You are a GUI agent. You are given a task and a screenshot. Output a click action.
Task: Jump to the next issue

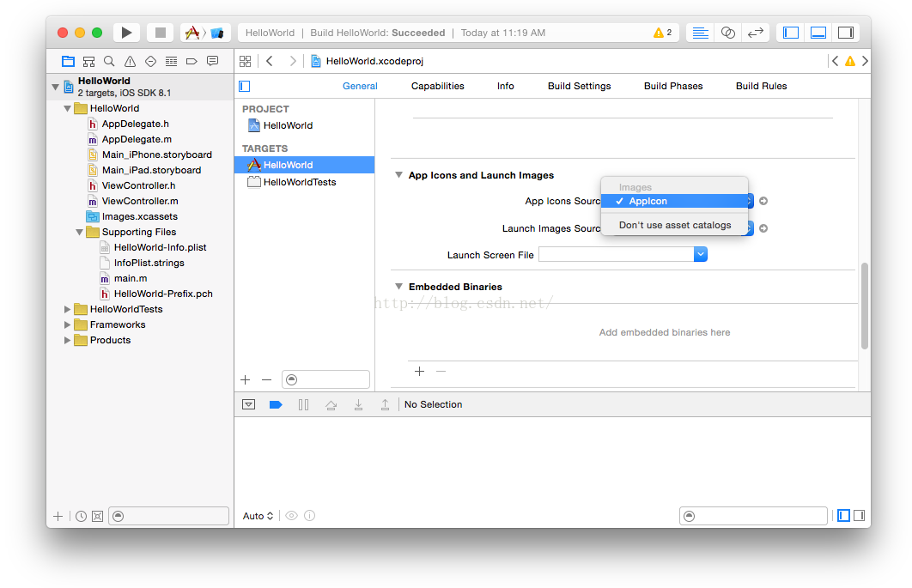pyautogui.click(x=865, y=61)
